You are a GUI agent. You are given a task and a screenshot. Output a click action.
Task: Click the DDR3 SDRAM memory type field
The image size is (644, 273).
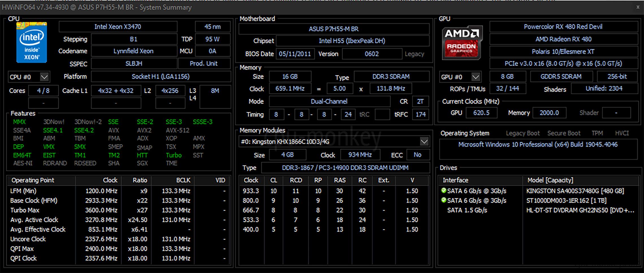391,76
